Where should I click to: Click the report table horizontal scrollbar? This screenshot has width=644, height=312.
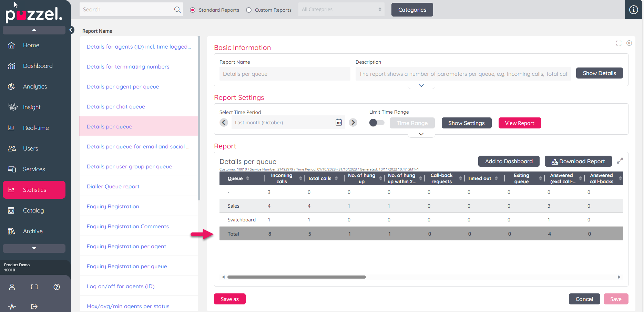coord(296,277)
